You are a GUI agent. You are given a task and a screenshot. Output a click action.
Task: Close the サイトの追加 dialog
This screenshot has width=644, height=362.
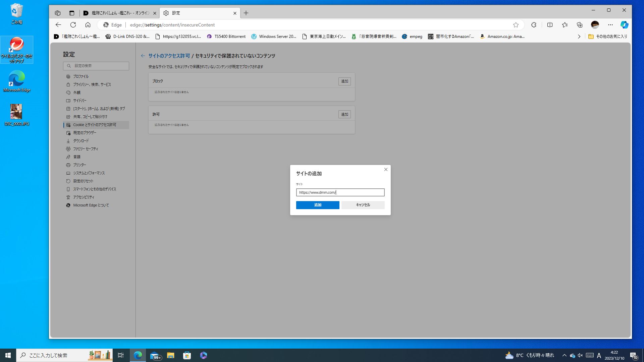(x=386, y=170)
